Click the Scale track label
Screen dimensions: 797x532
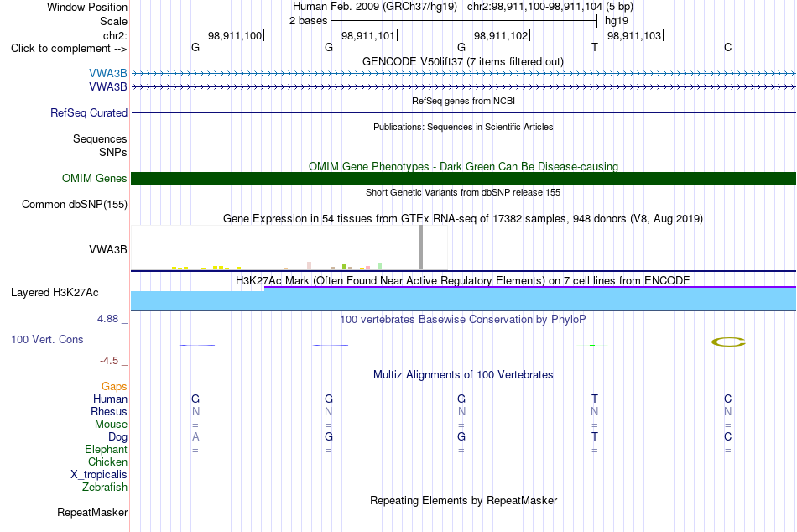coord(113,21)
